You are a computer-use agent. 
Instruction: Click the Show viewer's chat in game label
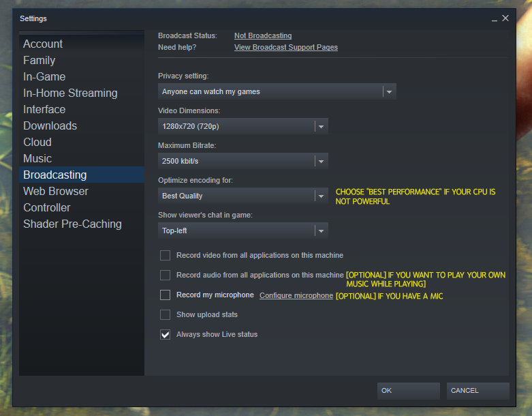click(205, 215)
